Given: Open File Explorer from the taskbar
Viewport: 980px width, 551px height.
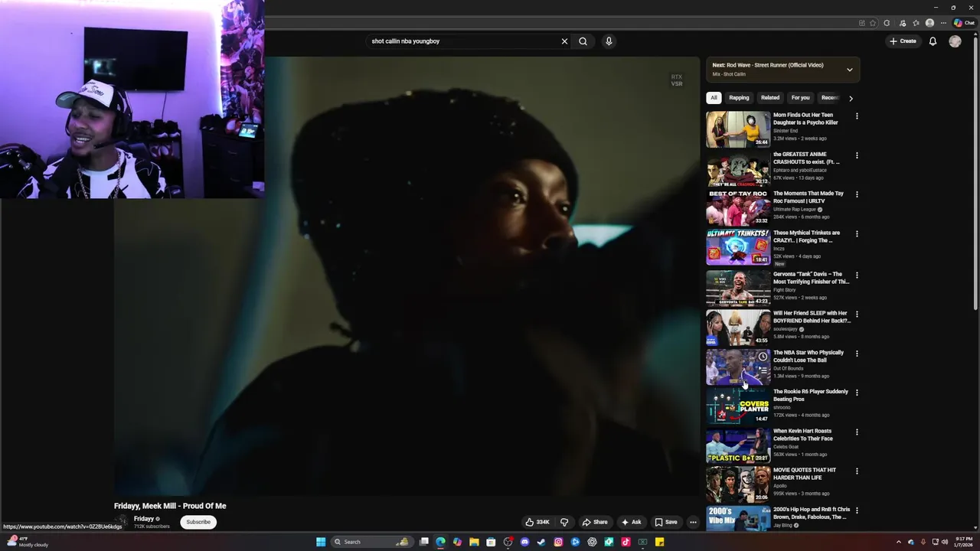Looking at the screenshot, I should [x=474, y=542].
